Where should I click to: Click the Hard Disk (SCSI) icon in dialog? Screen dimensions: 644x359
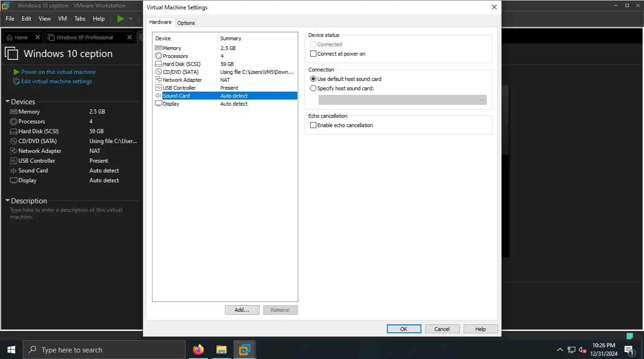point(158,64)
